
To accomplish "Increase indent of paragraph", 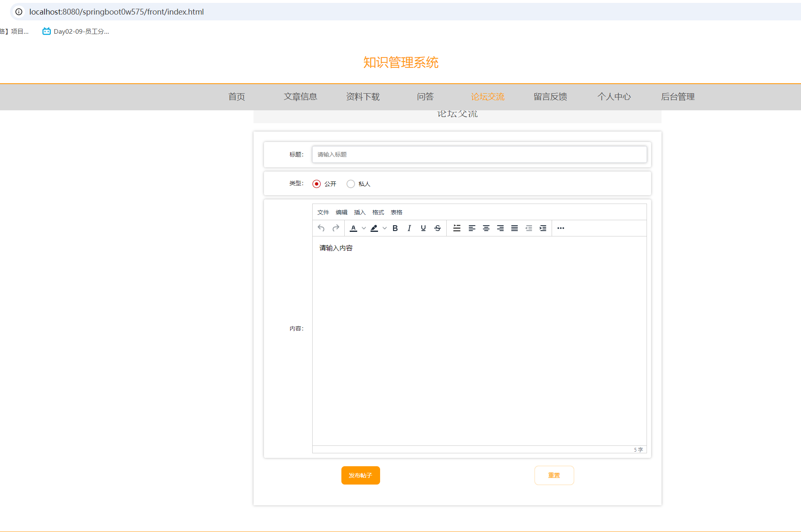I will 543,228.
